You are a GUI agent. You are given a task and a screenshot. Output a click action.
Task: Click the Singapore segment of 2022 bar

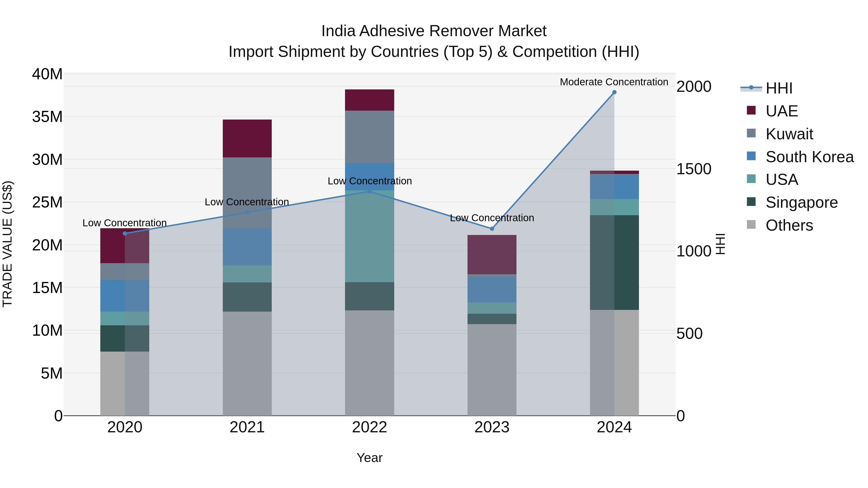point(369,296)
